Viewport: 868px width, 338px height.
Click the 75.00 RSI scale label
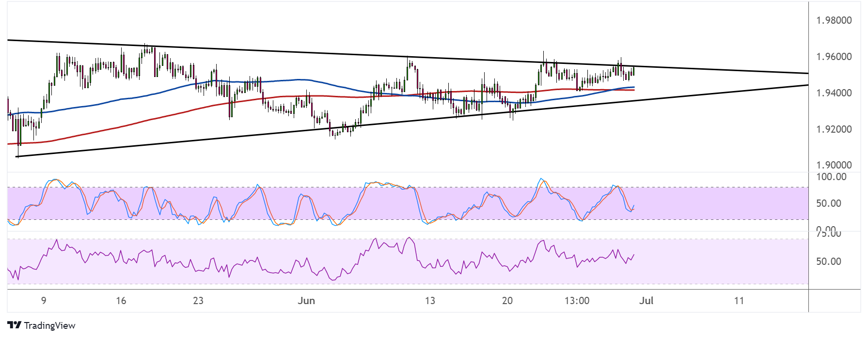click(828, 234)
